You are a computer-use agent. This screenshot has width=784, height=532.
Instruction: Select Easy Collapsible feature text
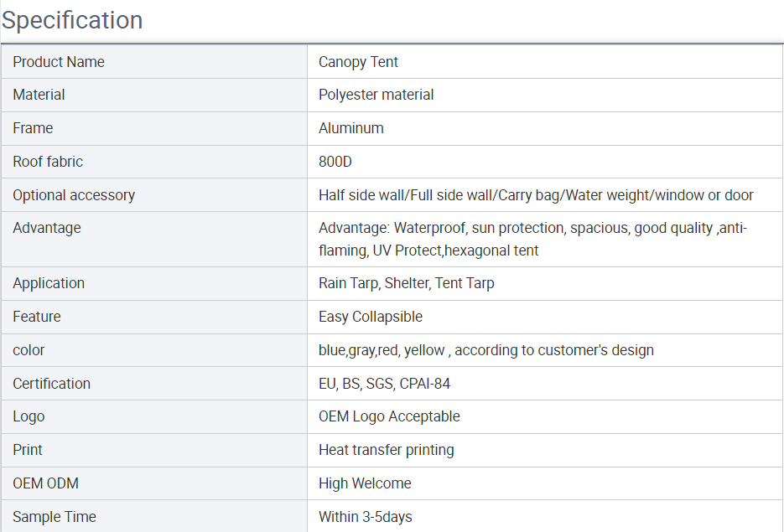tap(370, 317)
